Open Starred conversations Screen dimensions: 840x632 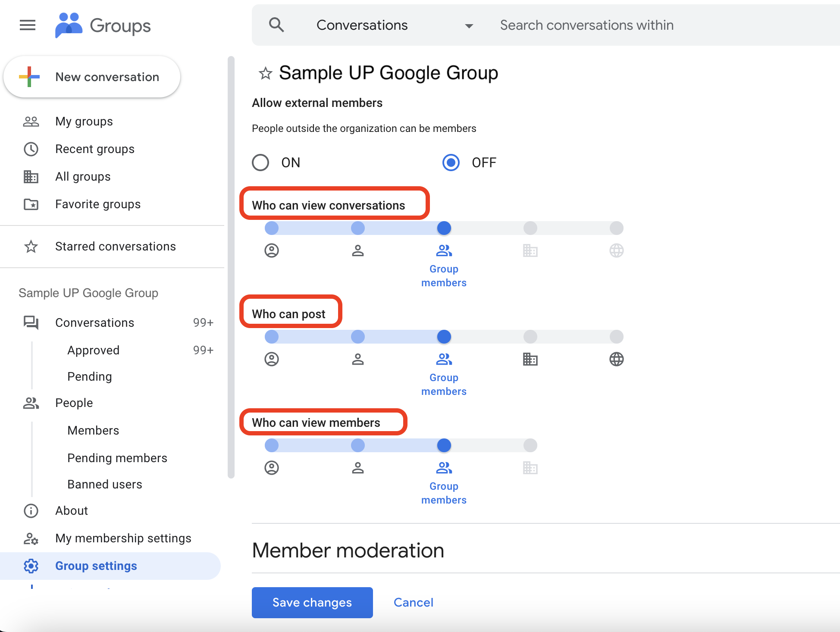(x=116, y=247)
